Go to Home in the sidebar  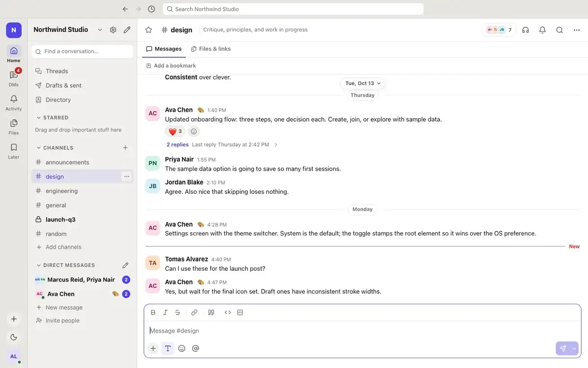click(x=14, y=54)
